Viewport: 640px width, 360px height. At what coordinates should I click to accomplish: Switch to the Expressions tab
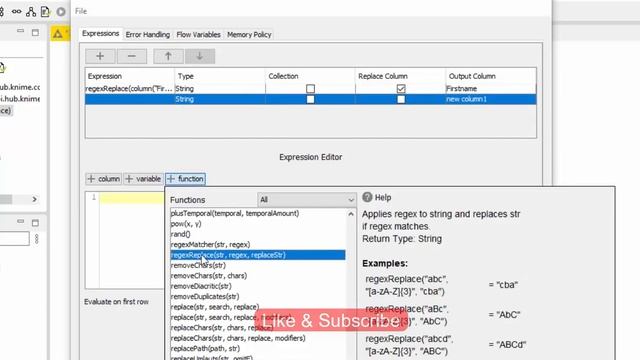(x=100, y=33)
